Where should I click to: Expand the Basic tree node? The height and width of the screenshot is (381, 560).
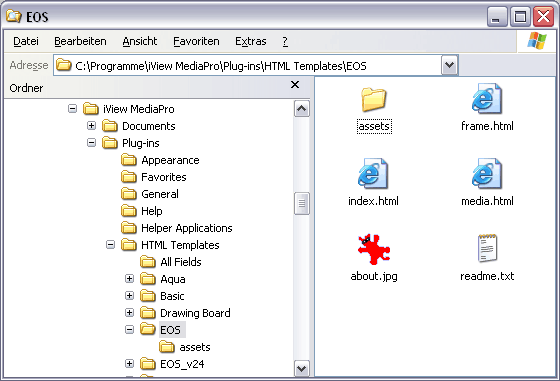[129, 295]
